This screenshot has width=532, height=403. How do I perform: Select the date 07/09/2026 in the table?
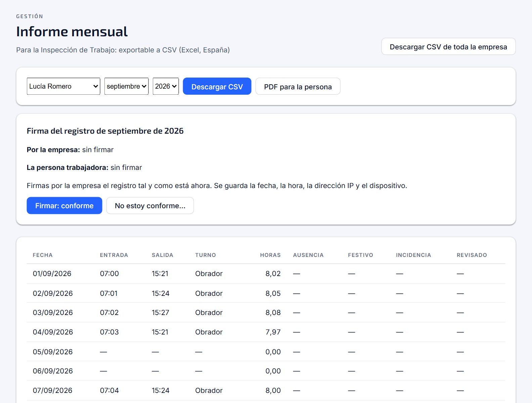click(53, 391)
